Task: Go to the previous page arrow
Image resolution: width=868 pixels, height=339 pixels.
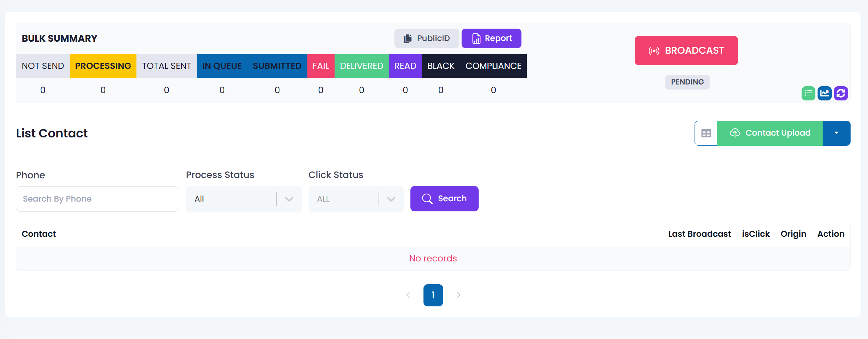Action: [408, 295]
